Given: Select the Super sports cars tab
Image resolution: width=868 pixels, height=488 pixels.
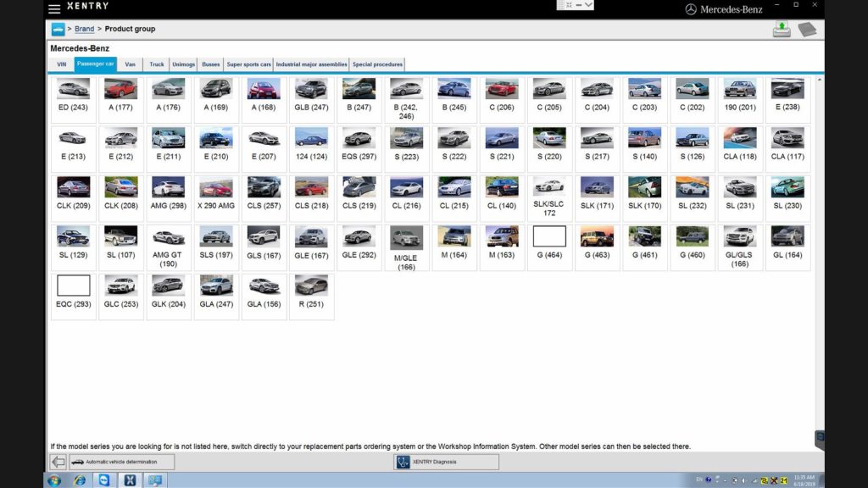Looking at the screenshot, I should [x=248, y=64].
